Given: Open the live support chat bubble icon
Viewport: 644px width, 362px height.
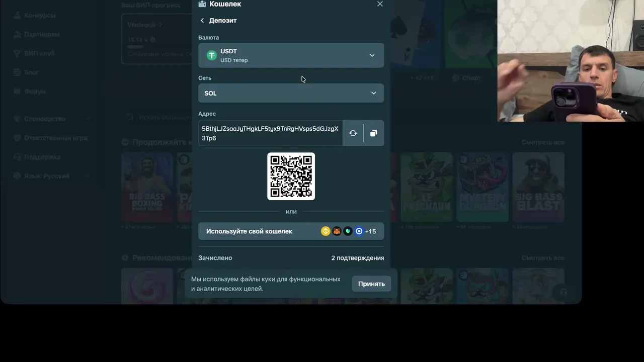Looking at the screenshot, I should point(563,292).
